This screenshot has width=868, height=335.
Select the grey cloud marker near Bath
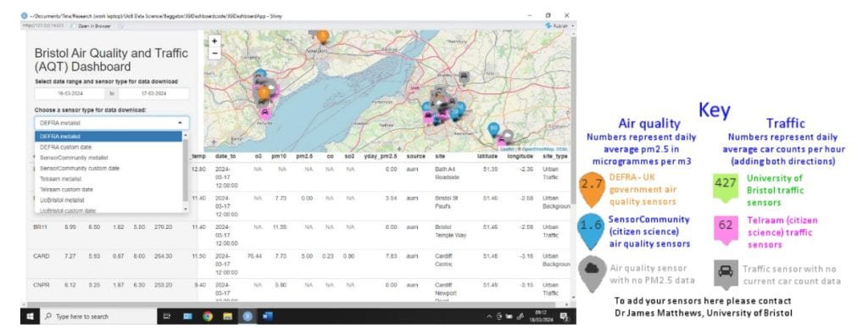pyautogui.click(x=507, y=135)
